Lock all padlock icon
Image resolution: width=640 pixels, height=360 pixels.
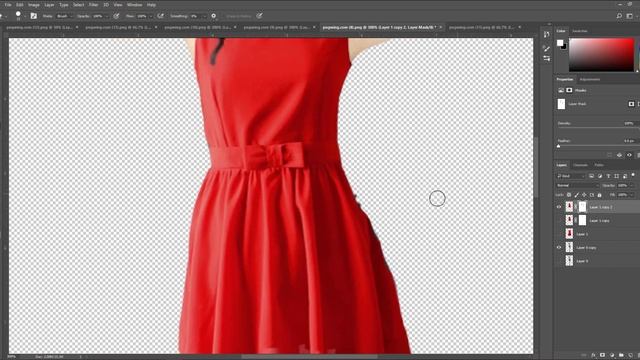click(x=600, y=195)
